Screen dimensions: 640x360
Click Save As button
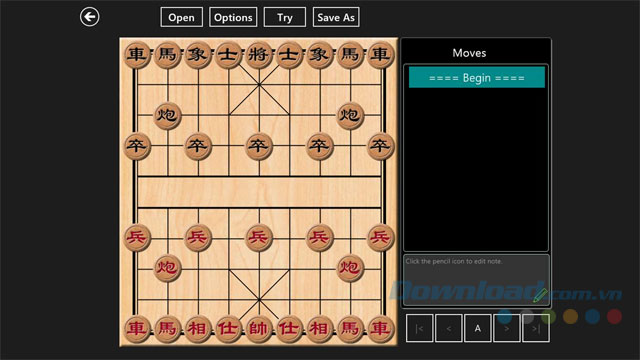[336, 17]
